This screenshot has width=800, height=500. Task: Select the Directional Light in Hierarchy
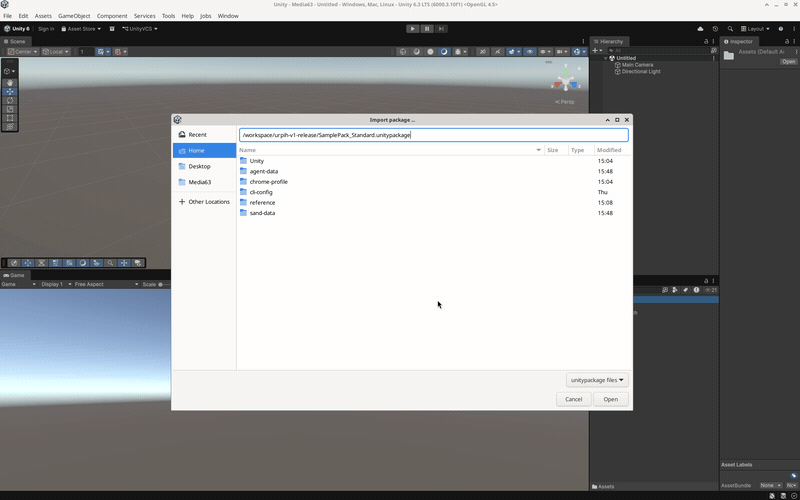(x=641, y=71)
